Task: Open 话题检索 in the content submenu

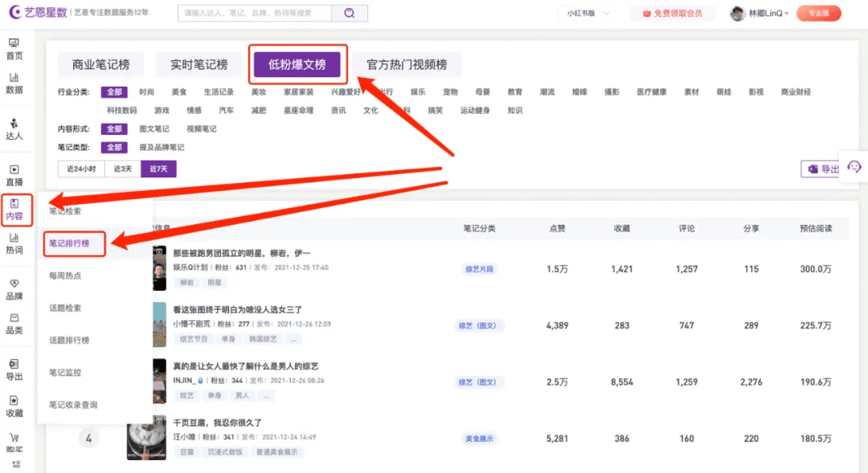Action: click(x=65, y=308)
